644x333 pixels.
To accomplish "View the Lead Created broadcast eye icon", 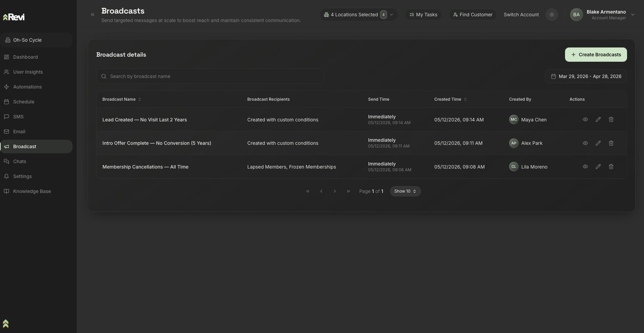I will [x=585, y=120].
